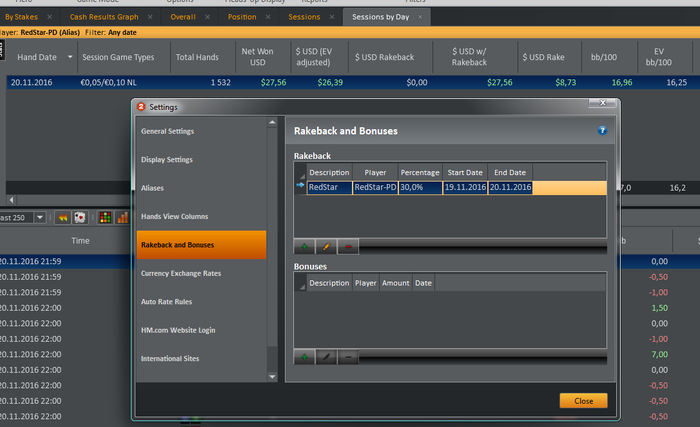Screen dimensions: 700x427
Task: Click the bar chart toolbar icon
Action: 122,218
